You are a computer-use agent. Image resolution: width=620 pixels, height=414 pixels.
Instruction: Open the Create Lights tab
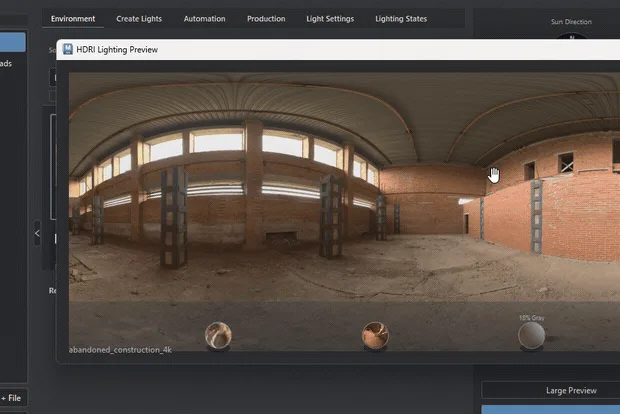tap(139, 19)
